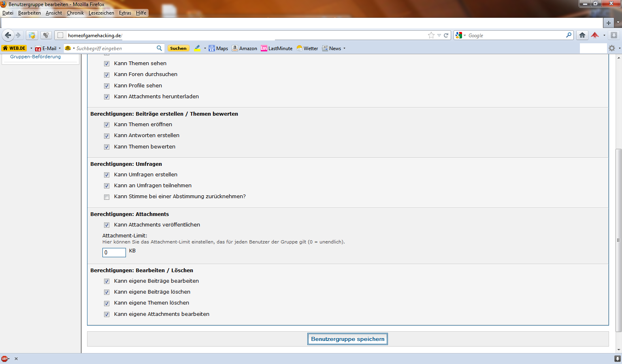The width and height of the screenshot is (622, 364).
Task: Enable 'Kann Stimme bei einer Abstimmung zurücknehmen?' checkbox
Action: point(107,197)
